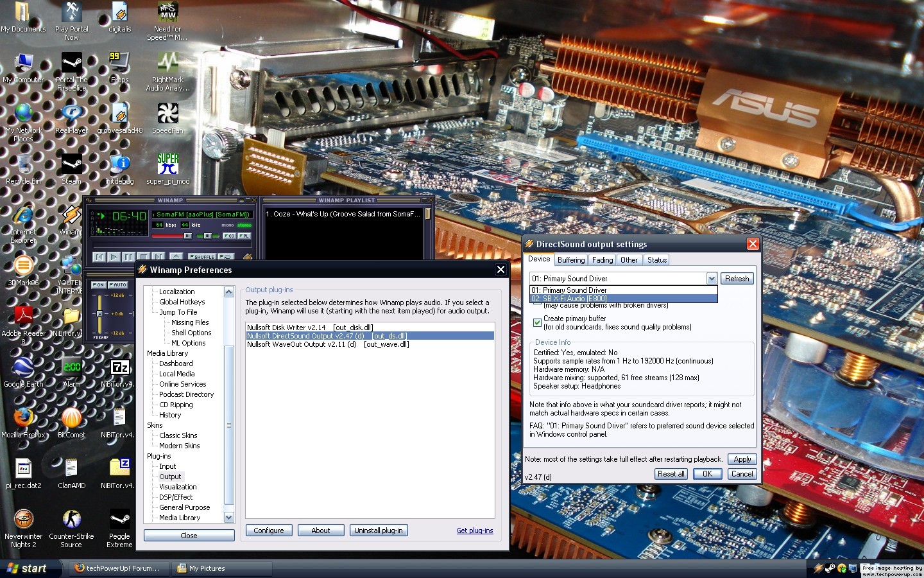Select the groovesalad48 desktop icon

[x=119, y=118]
